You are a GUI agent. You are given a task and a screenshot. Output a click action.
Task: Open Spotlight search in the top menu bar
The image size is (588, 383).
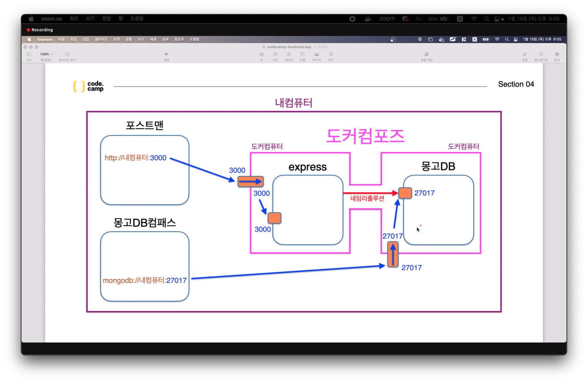point(486,19)
